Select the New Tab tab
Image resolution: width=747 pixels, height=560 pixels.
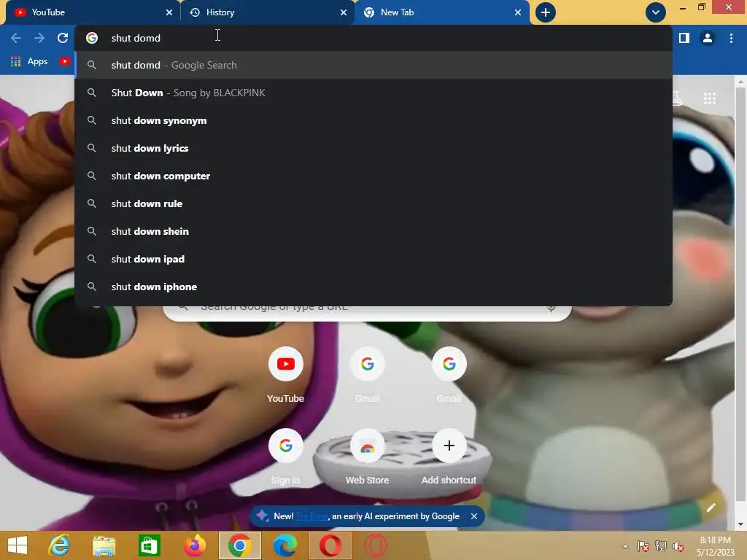click(441, 12)
